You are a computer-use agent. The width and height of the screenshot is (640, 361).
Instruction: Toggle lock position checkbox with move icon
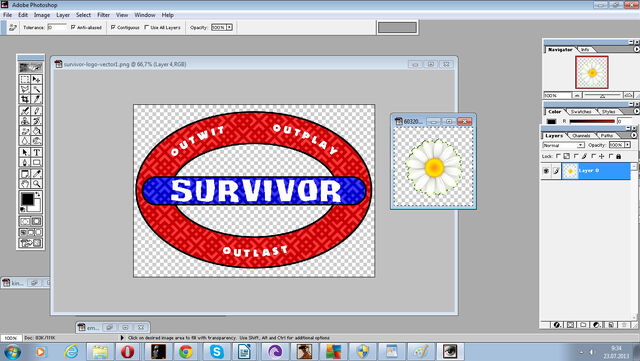click(593, 156)
